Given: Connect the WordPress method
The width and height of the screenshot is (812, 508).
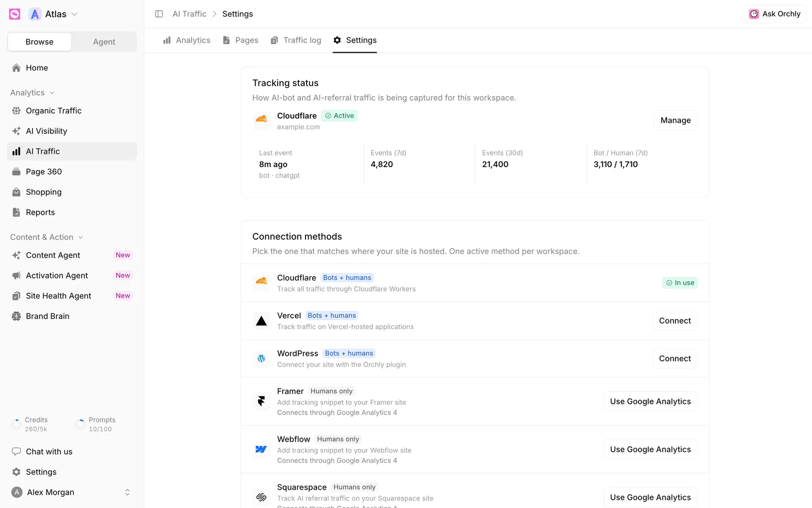Looking at the screenshot, I should click(x=675, y=359).
